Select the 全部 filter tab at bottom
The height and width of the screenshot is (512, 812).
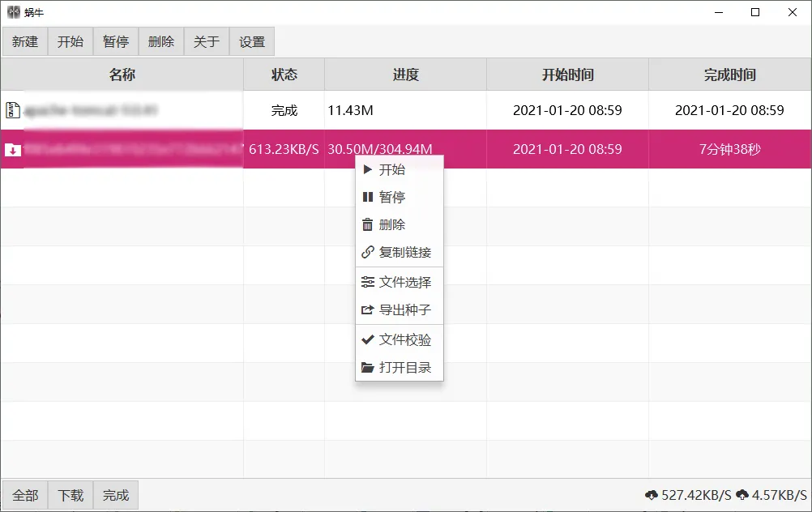(x=25, y=496)
